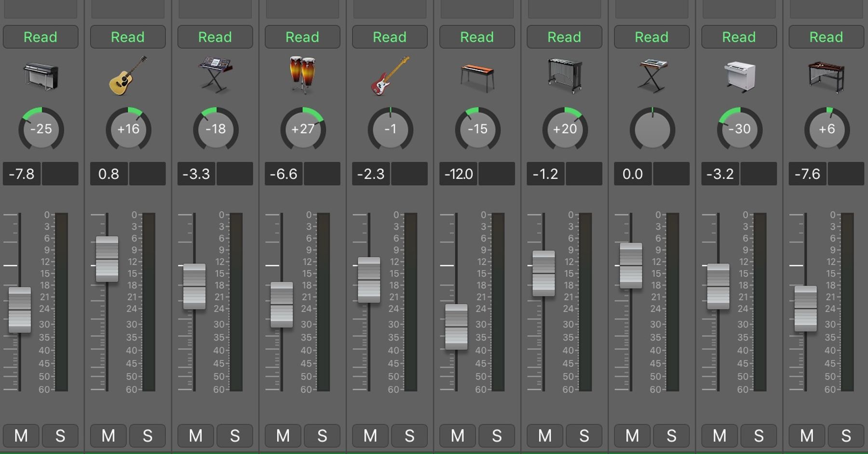
Task: Click the marimba icon on the last strip
Action: coord(826,76)
